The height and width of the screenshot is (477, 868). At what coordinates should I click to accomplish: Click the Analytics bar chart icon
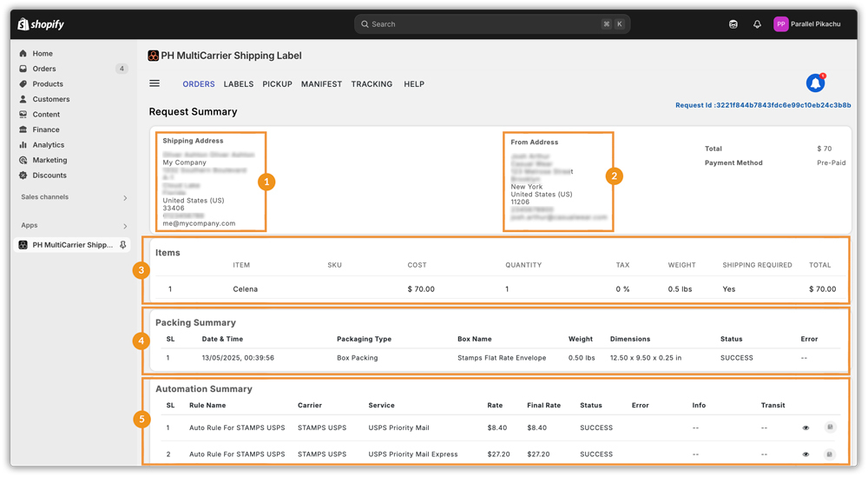click(x=23, y=144)
